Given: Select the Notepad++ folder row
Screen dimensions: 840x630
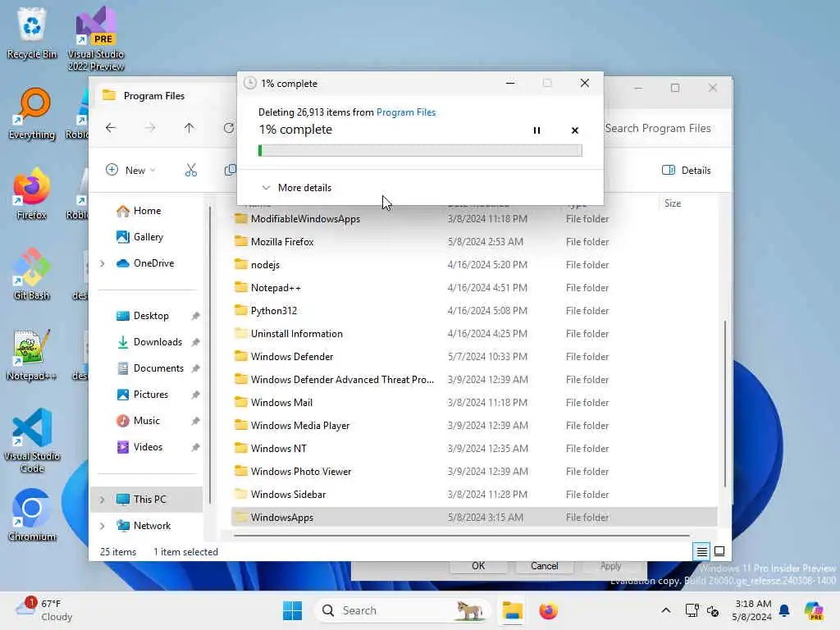Looking at the screenshot, I should pyautogui.click(x=474, y=288).
